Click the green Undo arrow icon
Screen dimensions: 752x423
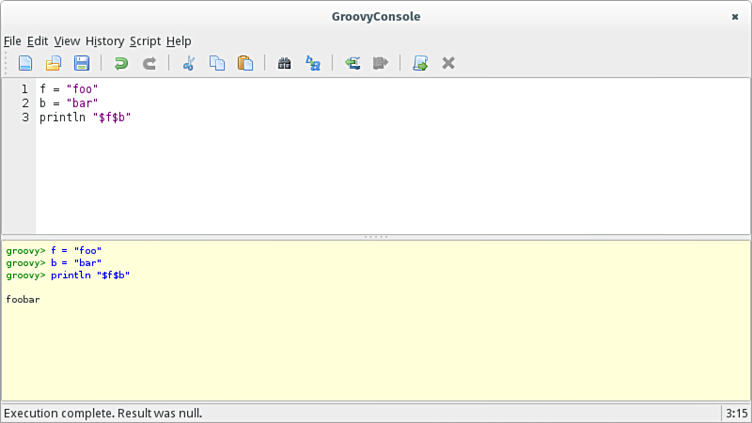121,63
